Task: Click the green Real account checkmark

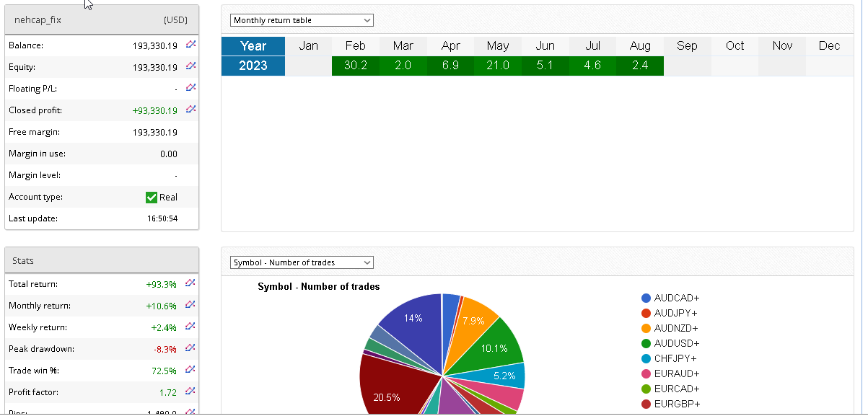Action: click(152, 197)
